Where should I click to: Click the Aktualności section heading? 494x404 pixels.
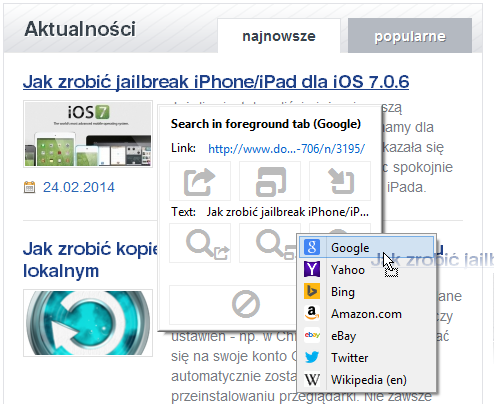click(x=80, y=29)
